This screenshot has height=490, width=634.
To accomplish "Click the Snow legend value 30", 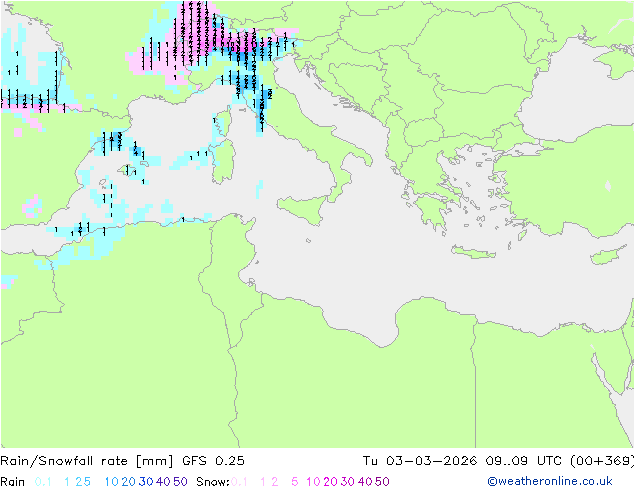I will pyautogui.click(x=348, y=482).
